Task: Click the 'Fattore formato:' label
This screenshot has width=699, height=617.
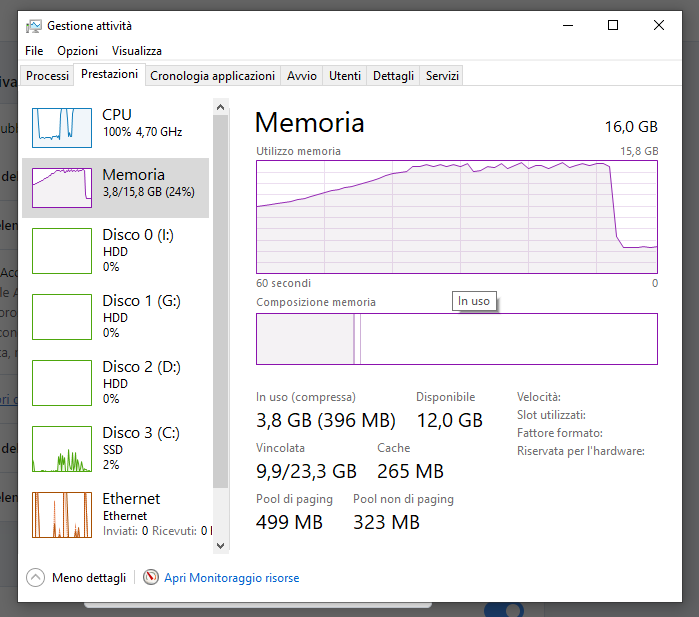Action: tap(559, 433)
